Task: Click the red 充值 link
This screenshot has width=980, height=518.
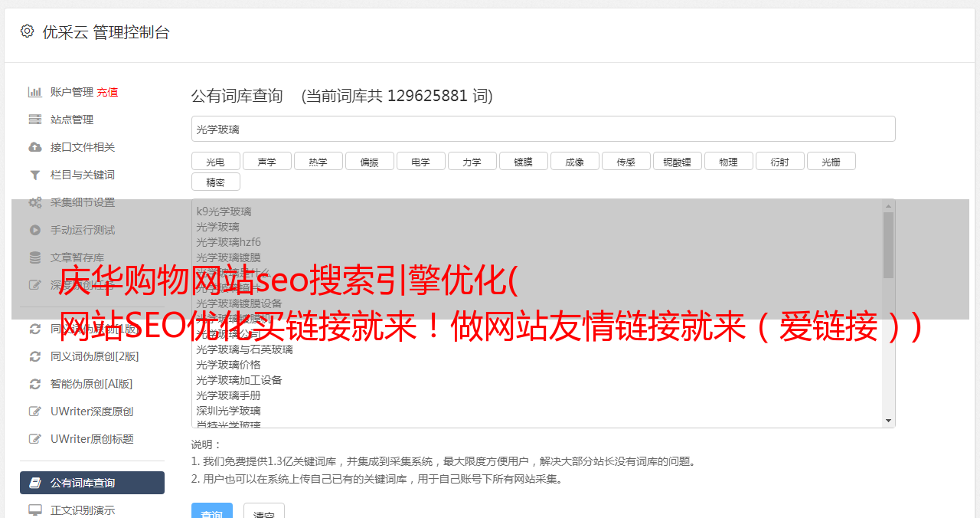Action: tap(107, 92)
